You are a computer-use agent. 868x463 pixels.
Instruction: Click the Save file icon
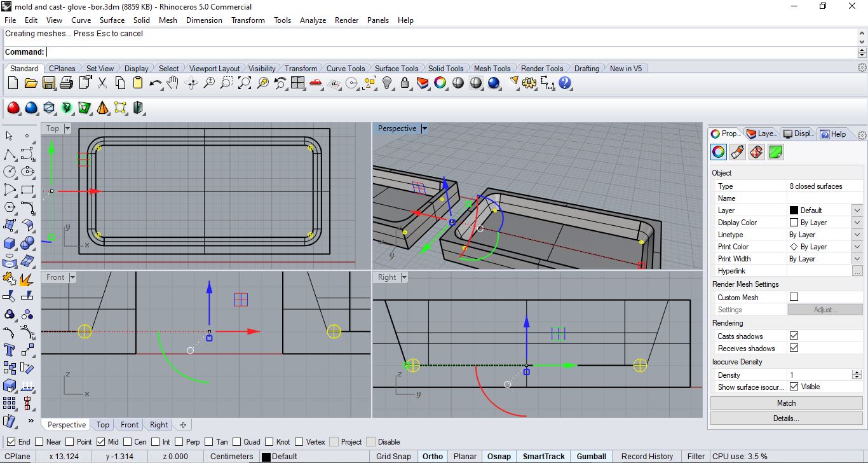pos(48,83)
